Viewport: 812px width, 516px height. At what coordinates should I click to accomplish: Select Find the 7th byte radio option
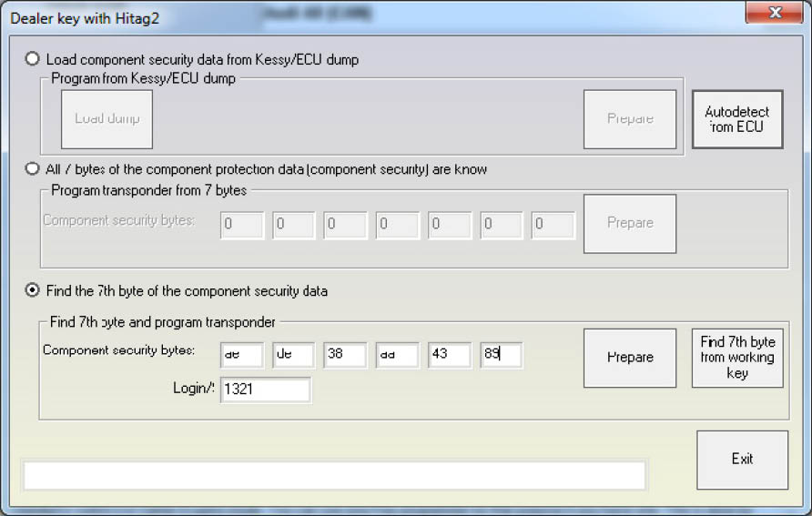pos(33,291)
